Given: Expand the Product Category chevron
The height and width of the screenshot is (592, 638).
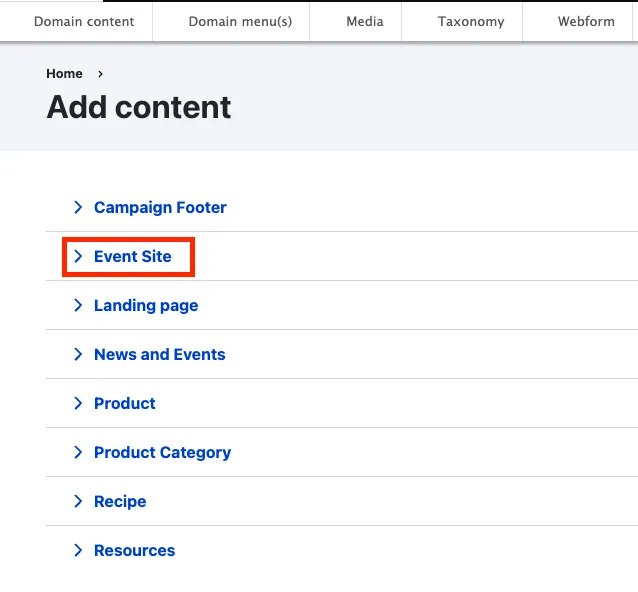Looking at the screenshot, I should click(x=78, y=452).
